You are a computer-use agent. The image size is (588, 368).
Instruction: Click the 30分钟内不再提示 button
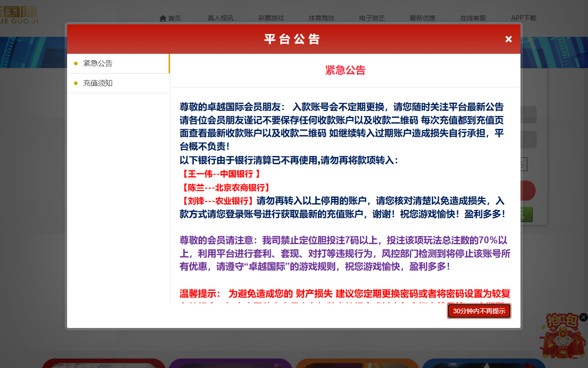479,311
